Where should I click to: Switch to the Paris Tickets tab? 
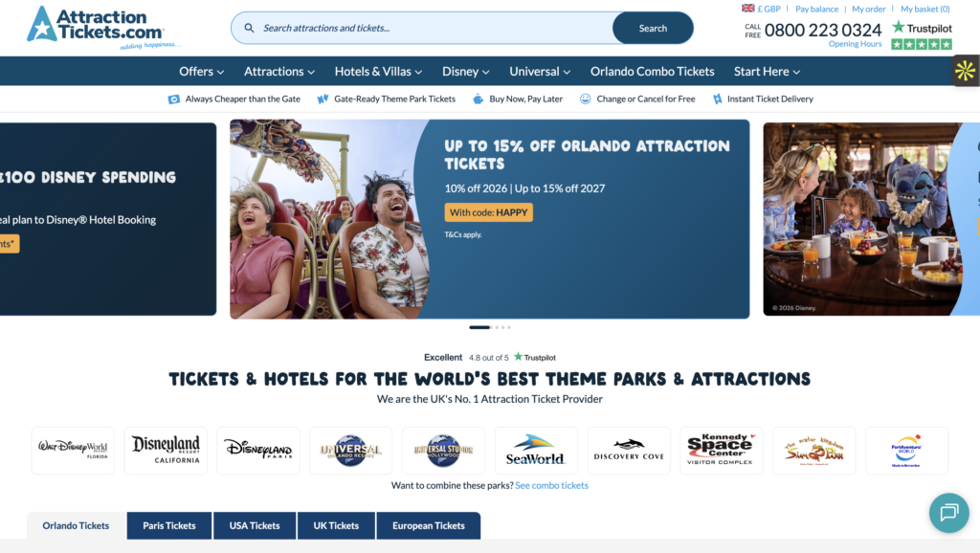point(169,525)
